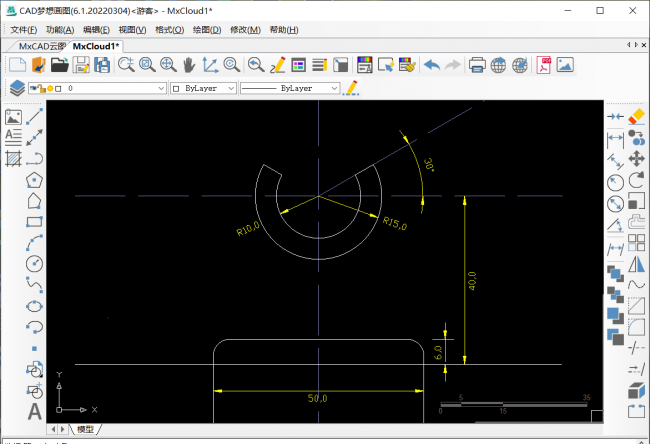Select the Pan hand tool
650x444 pixels.
pos(189,65)
